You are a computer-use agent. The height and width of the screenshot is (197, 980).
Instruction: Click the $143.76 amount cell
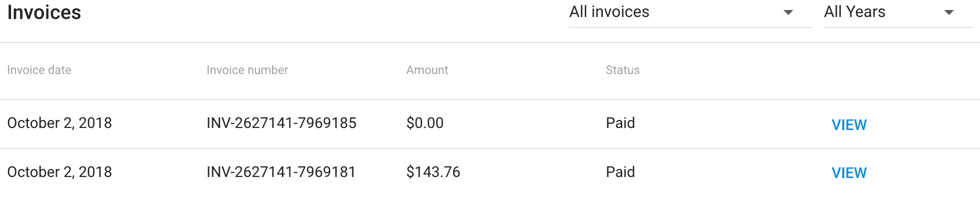point(433,172)
